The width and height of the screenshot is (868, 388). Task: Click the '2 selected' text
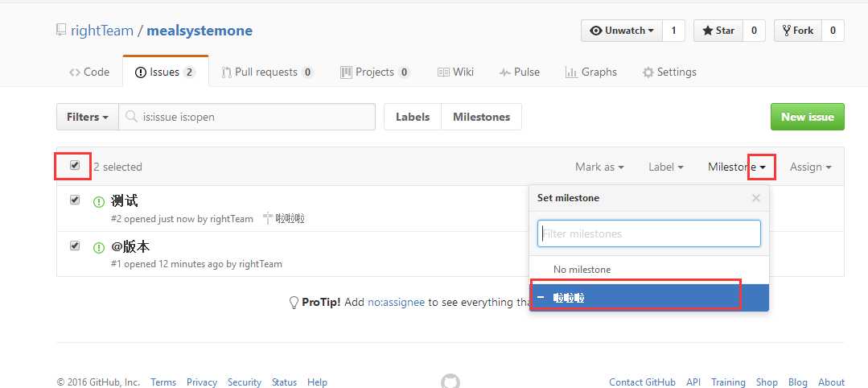click(118, 167)
